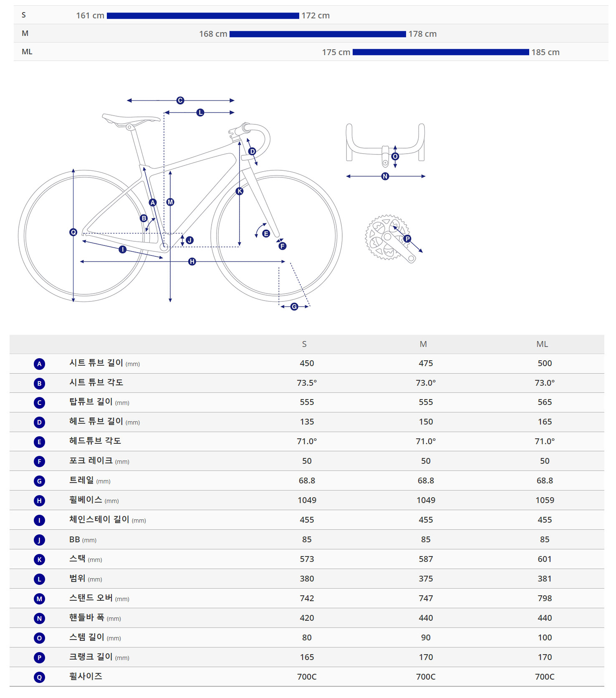
Task: Click the G trail marker below front wheel
Action: [x=294, y=307]
